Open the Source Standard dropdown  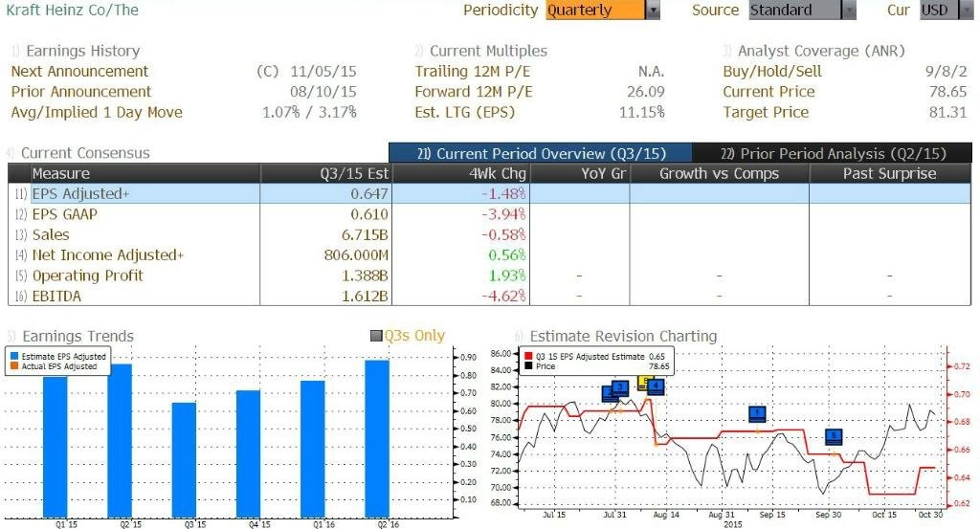803,10
